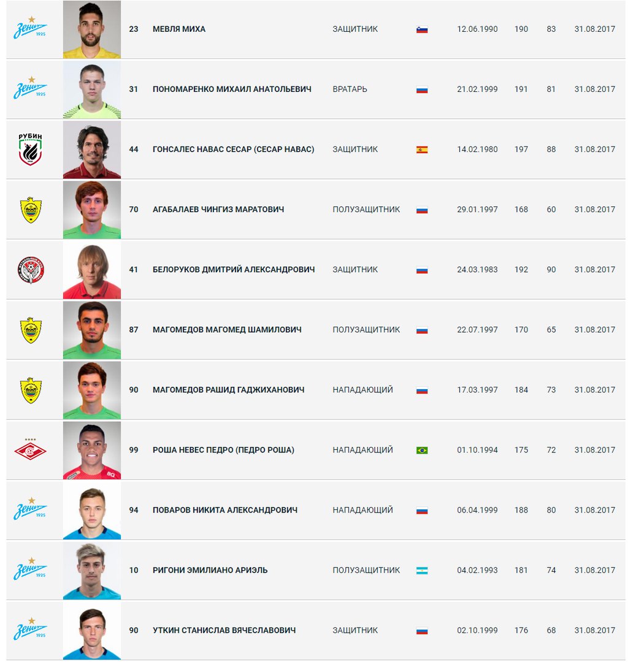
Task: Open player Магомедов Рашид Гаджиханович
Action: click(x=228, y=390)
